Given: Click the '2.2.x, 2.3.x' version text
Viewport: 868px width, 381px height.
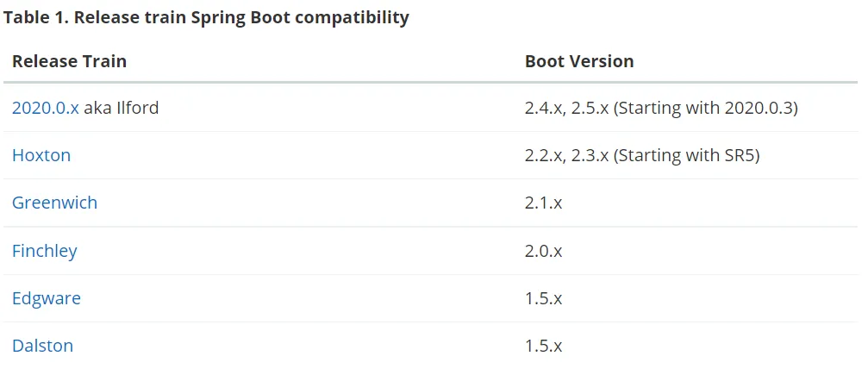Looking at the screenshot, I should [566, 156].
